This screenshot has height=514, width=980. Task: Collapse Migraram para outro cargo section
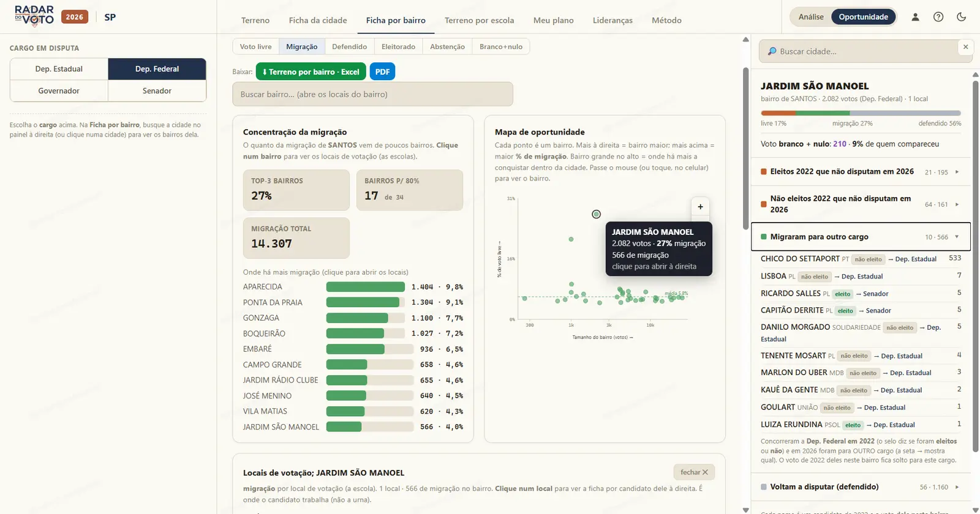(861, 237)
